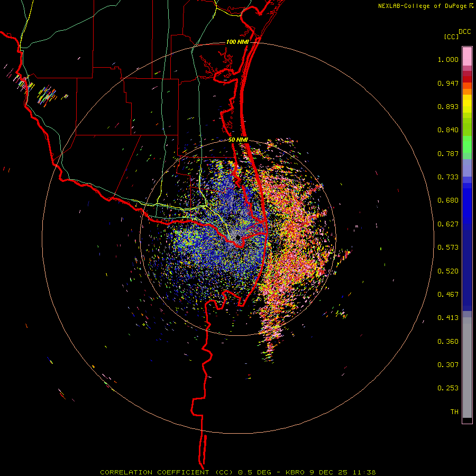This screenshot has width=476, height=476.
Task: Click the 0.840 legend value
Action: coord(448,130)
